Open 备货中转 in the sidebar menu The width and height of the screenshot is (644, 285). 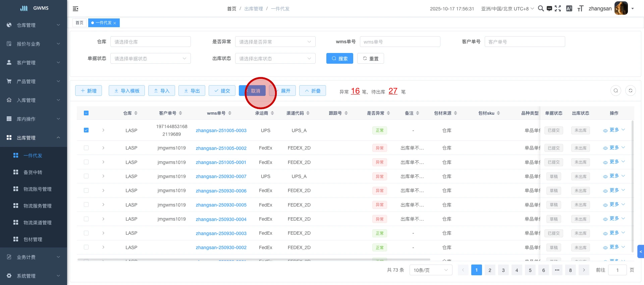pyautogui.click(x=33, y=172)
